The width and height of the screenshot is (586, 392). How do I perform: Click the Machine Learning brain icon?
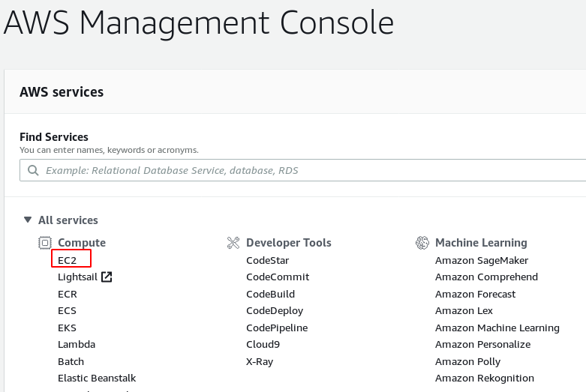[x=422, y=243]
